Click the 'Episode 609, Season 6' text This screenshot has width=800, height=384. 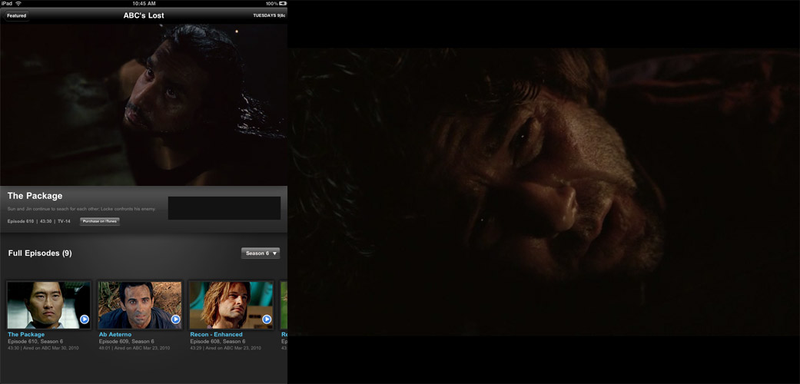coord(127,341)
